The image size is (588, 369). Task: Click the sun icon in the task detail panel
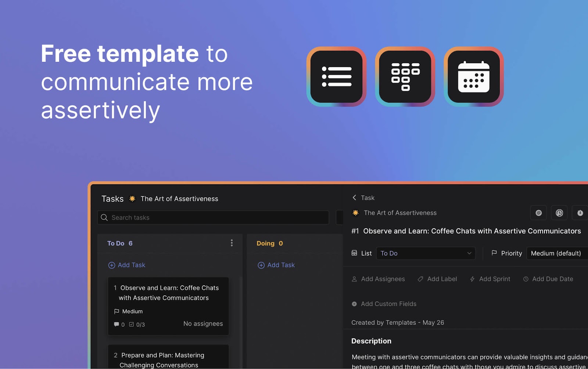coord(355,213)
